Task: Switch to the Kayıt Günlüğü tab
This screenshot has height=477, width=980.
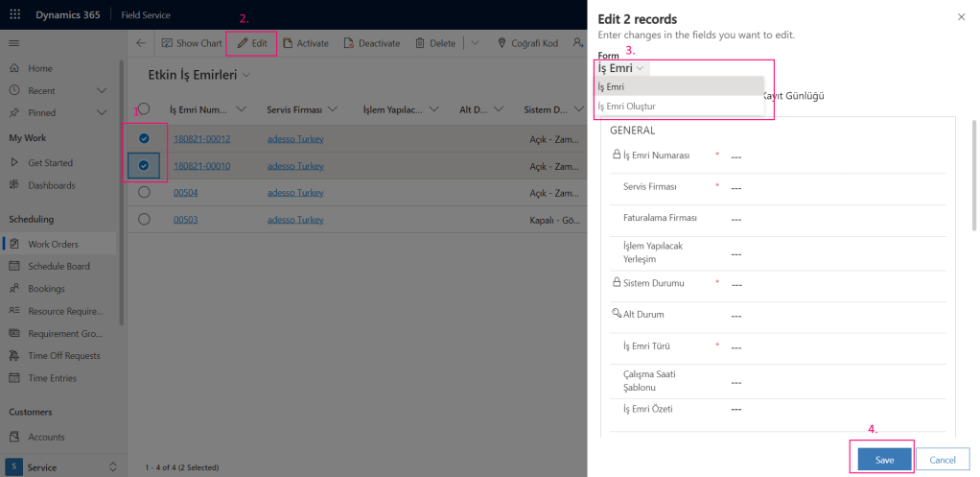Action: (x=792, y=96)
